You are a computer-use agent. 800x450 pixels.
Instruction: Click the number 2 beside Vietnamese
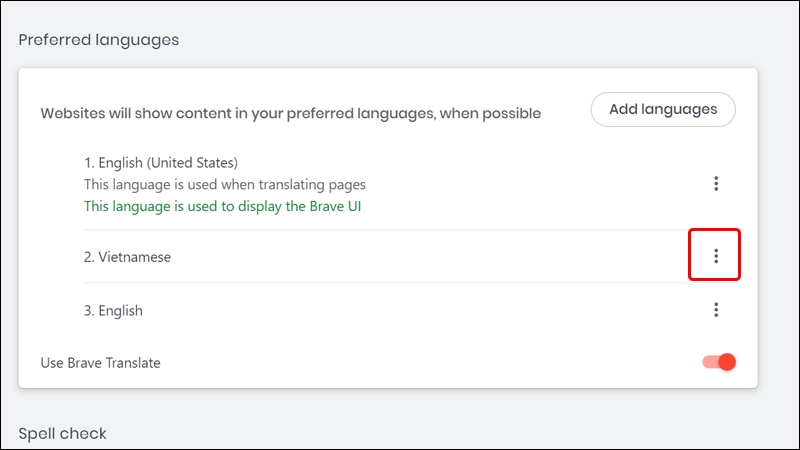tap(88, 257)
